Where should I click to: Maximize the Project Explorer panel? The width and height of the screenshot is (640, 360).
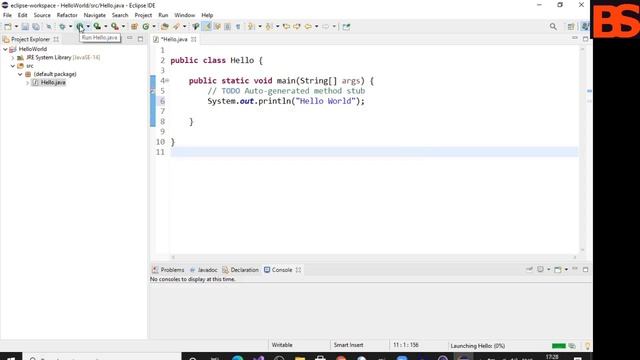pos(140,39)
